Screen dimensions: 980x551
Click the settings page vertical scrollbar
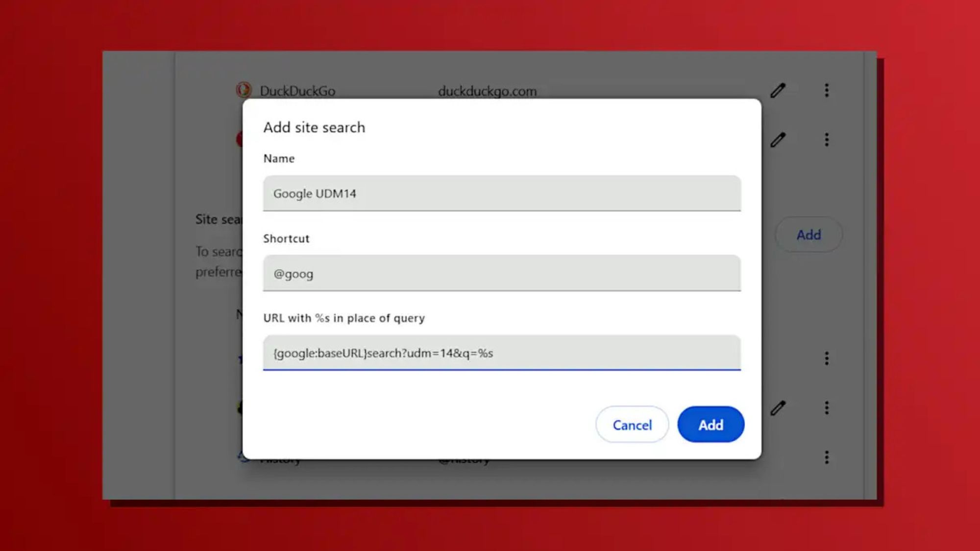coord(870,274)
